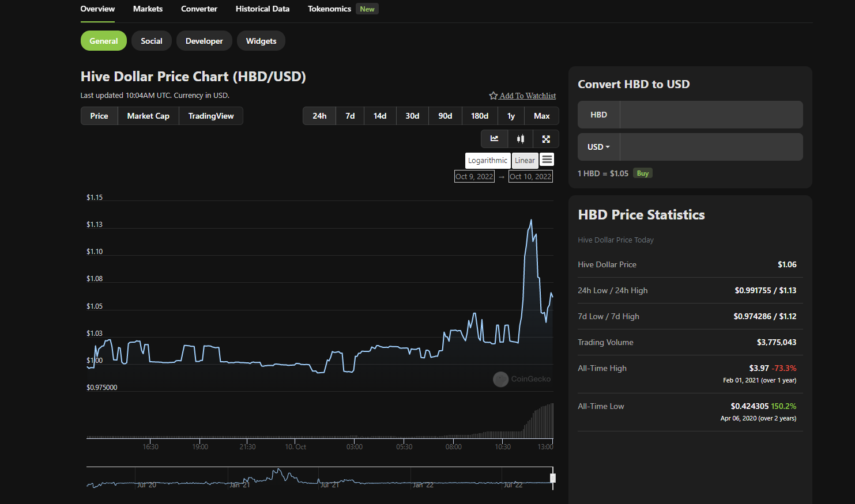Select the Social section pill
855x504 pixels.
(x=152, y=41)
